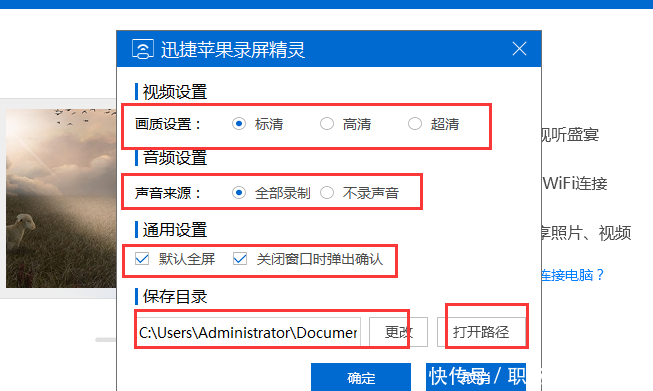Choose 不录声音 as the sound source
Screen dimensions: 653x391
[x=327, y=193]
